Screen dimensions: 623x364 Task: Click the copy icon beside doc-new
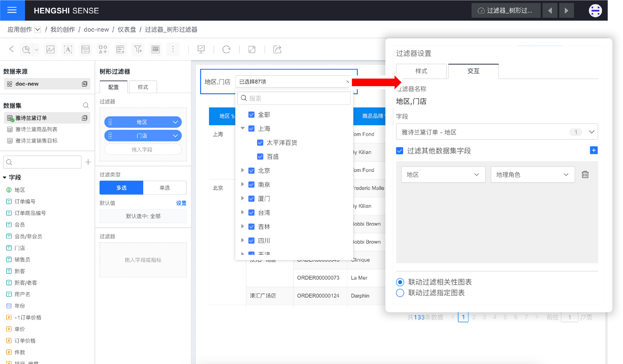point(85,84)
